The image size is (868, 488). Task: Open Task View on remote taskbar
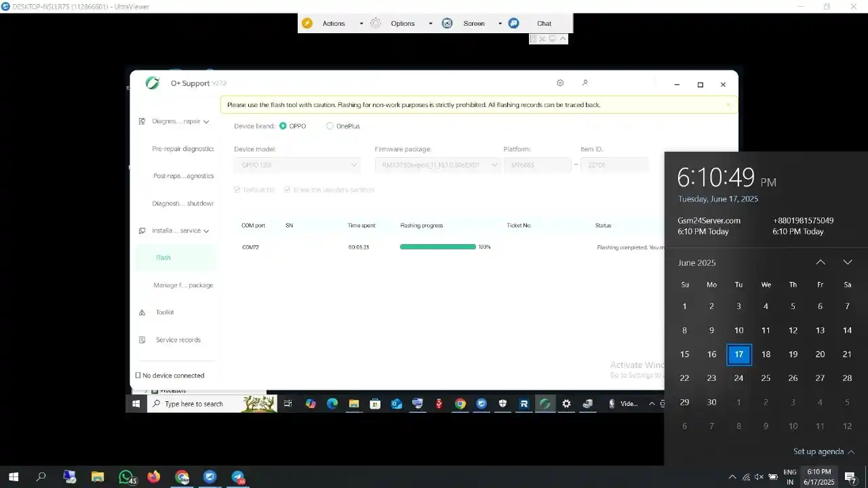[x=288, y=403]
